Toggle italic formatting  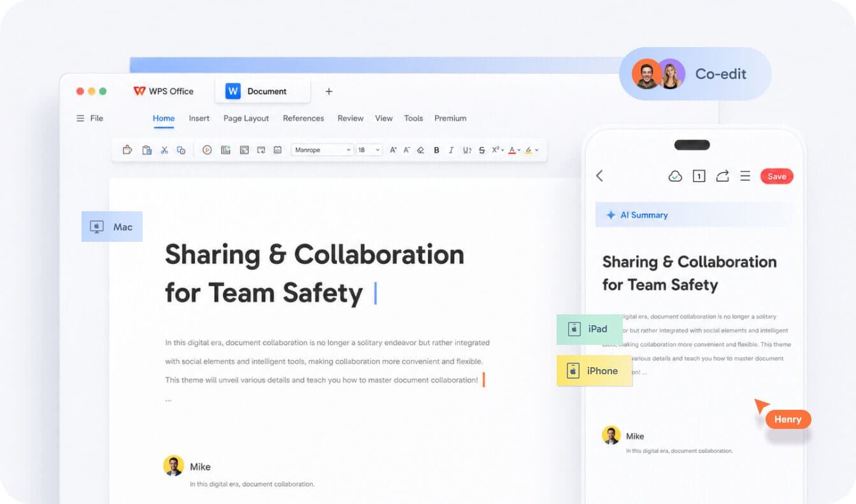tap(451, 150)
